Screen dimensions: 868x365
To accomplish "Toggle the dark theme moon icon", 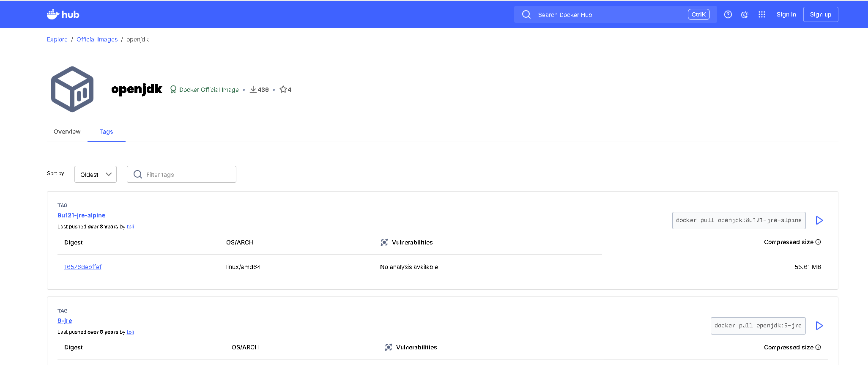I will click(x=745, y=14).
